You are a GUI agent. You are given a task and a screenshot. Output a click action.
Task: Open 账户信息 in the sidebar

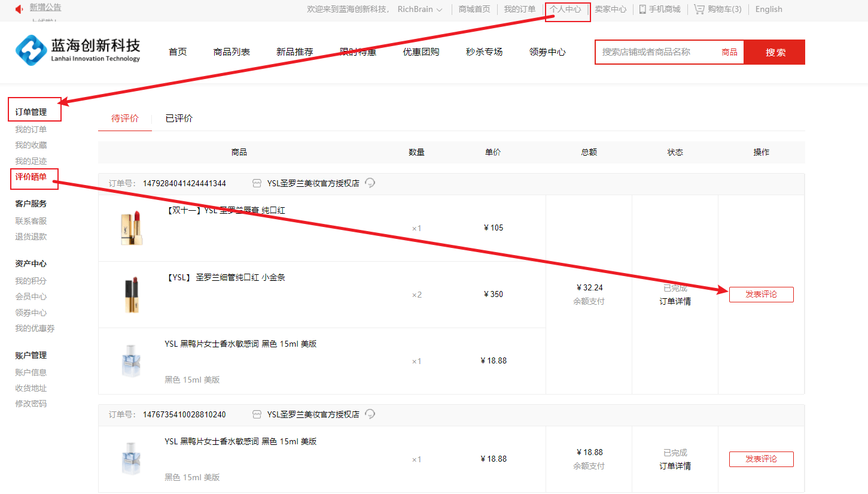point(31,372)
